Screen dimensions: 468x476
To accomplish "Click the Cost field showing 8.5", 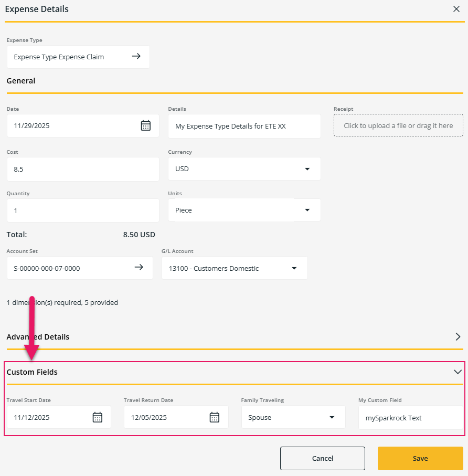I will (x=82, y=169).
